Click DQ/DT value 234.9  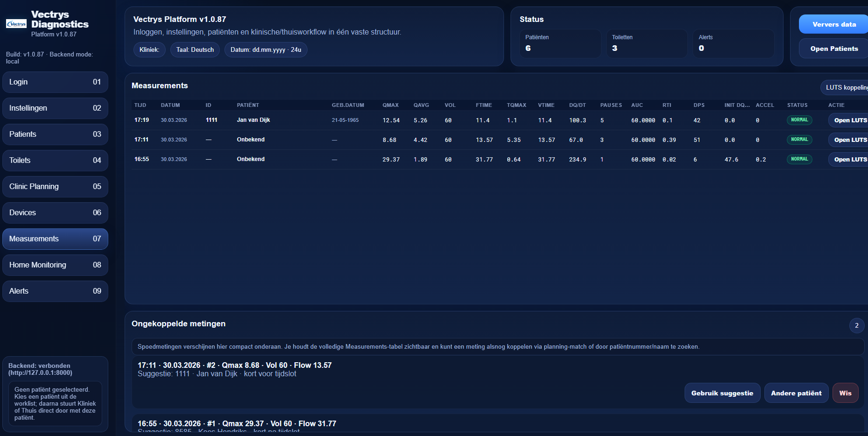tap(578, 160)
